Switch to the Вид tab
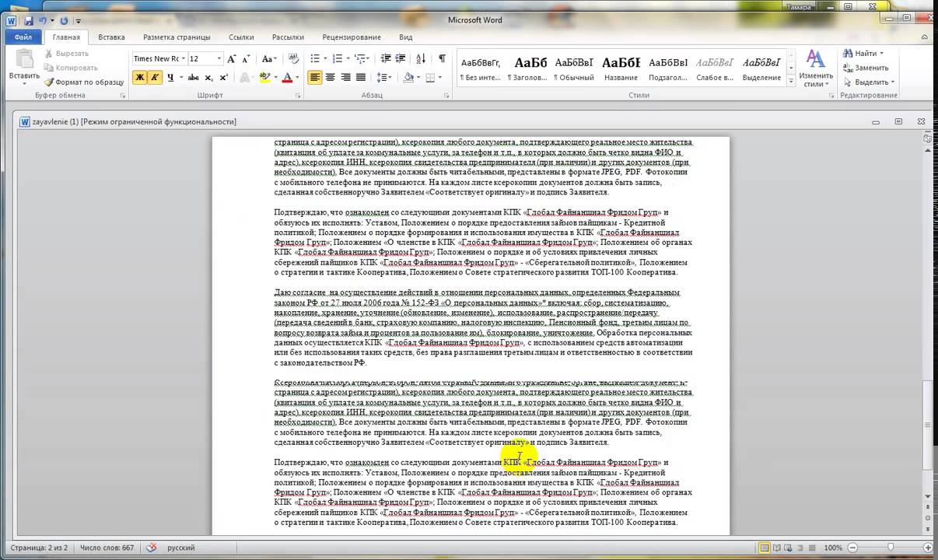Viewport: 938px width, 560px height. tap(405, 37)
